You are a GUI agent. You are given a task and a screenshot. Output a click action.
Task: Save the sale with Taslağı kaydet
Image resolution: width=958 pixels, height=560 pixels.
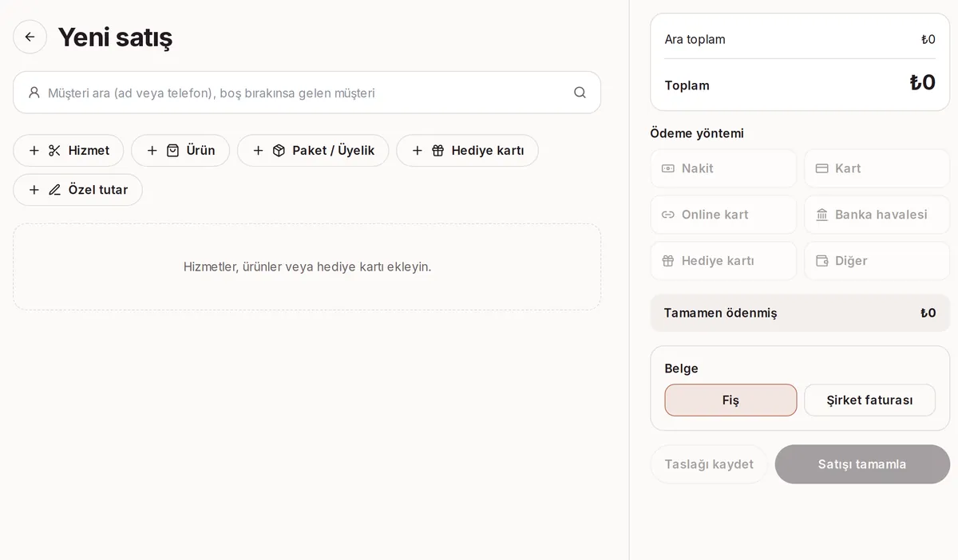click(x=709, y=464)
